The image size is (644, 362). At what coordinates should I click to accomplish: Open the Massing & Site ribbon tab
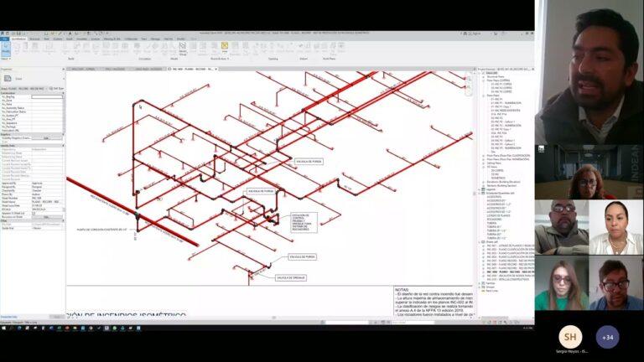click(x=112, y=39)
